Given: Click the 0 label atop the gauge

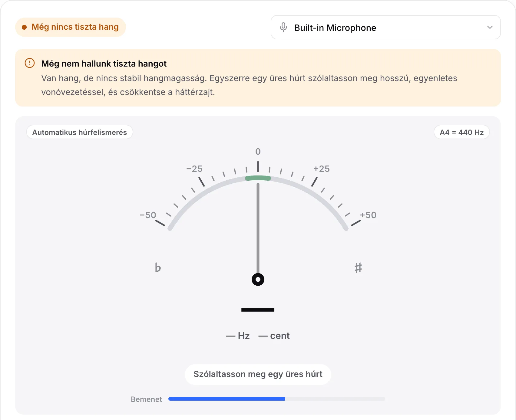Looking at the screenshot, I should 258,151.
